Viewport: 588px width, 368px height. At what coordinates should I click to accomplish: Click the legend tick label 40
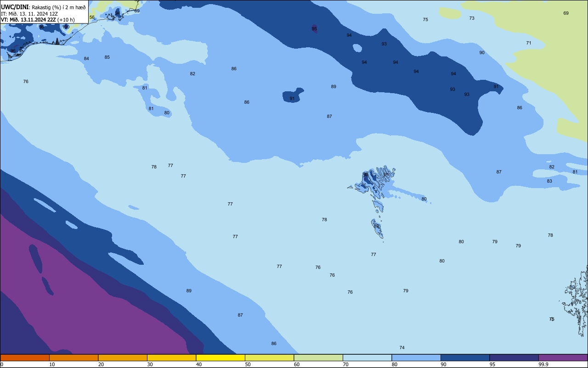coord(199,364)
